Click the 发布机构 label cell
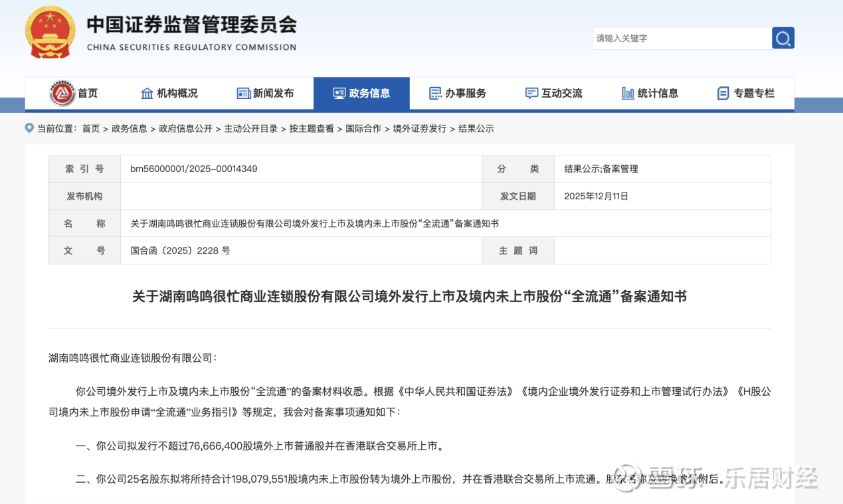 coord(84,196)
